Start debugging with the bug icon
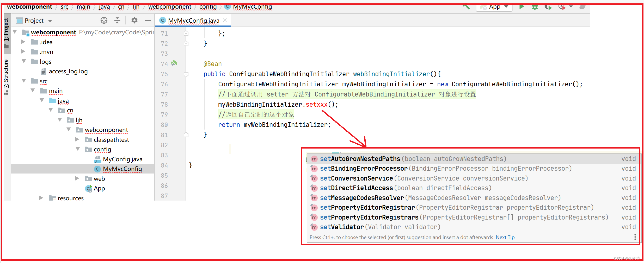 coord(535,7)
